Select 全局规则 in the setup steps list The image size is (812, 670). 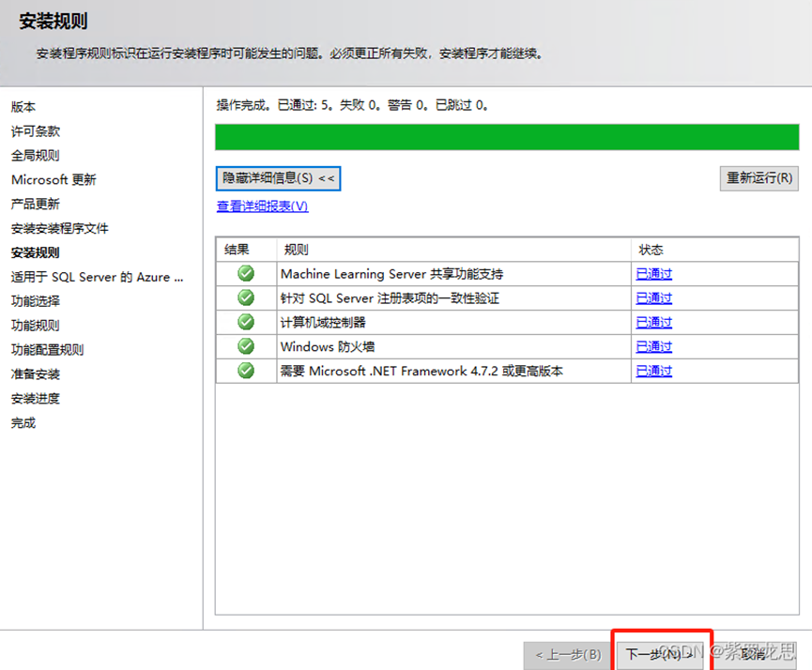36,156
